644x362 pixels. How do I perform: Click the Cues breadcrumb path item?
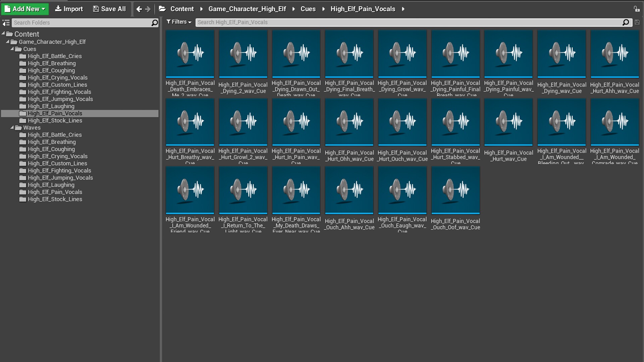pyautogui.click(x=308, y=9)
